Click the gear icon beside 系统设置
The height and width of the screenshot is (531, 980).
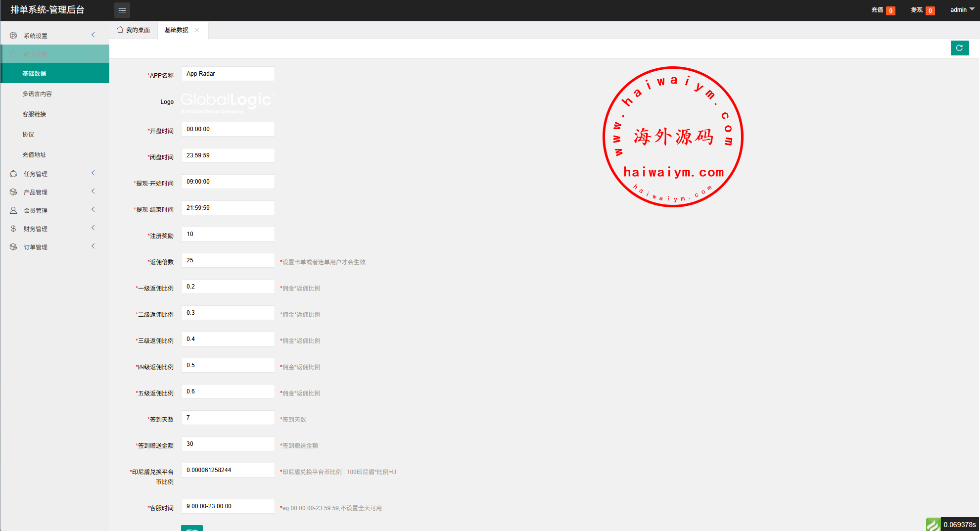pos(13,36)
